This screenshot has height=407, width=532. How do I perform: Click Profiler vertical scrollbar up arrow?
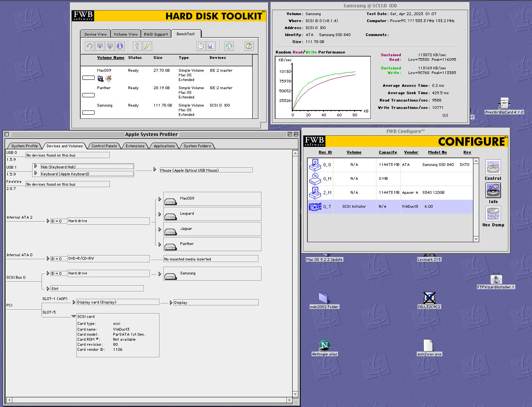295,153
